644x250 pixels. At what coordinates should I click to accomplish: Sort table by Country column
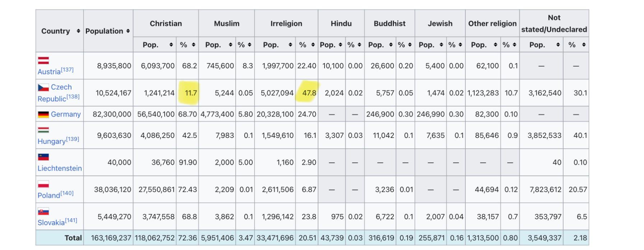click(x=78, y=31)
